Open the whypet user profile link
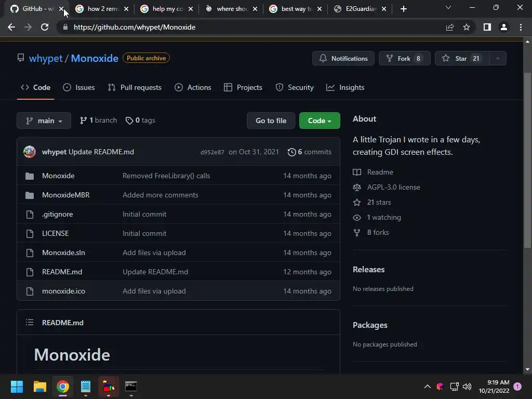 click(46, 58)
